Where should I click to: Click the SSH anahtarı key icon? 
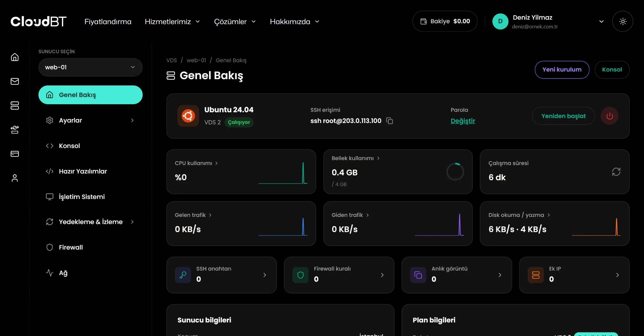tap(183, 275)
